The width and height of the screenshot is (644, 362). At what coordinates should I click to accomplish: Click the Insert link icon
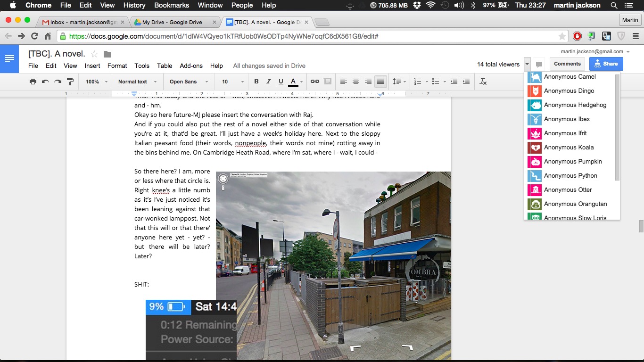pyautogui.click(x=315, y=82)
